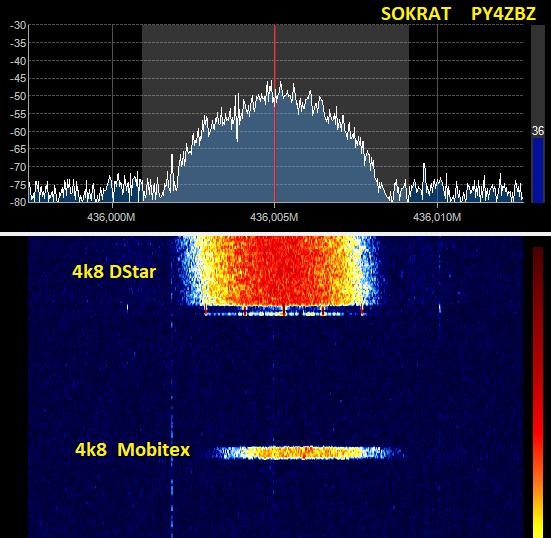Click the -30 dB scale label
Image resolution: width=551 pixels, height=538 pixels.
[x=18, y=25]
